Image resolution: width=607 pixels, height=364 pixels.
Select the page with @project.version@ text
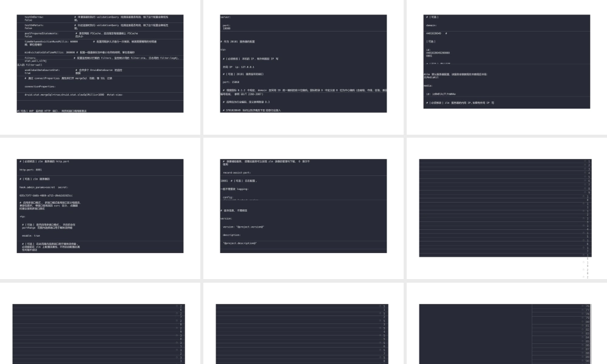point(303,206)
